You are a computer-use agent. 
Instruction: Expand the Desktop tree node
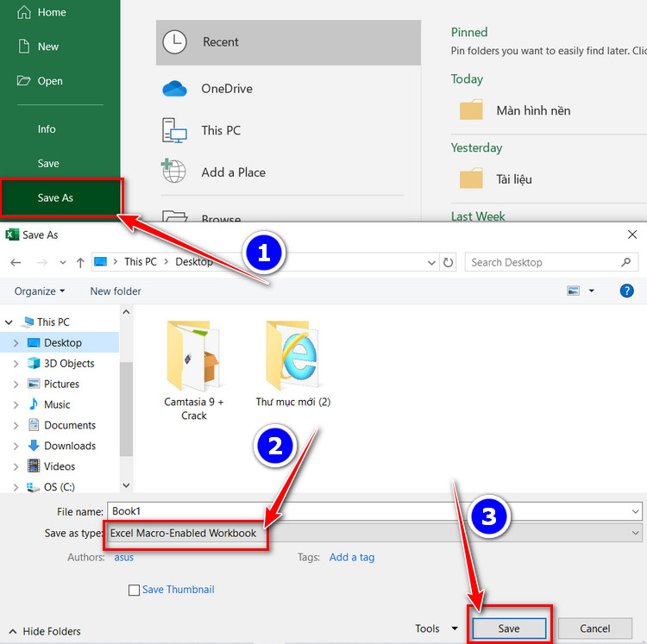click(16, 343)
